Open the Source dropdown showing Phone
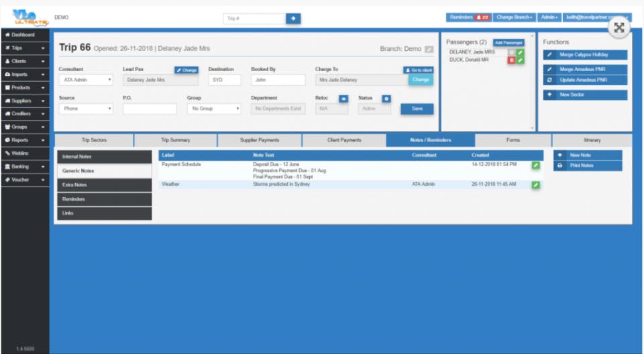Viewport: 644px width, 354px height. [86, 109]
